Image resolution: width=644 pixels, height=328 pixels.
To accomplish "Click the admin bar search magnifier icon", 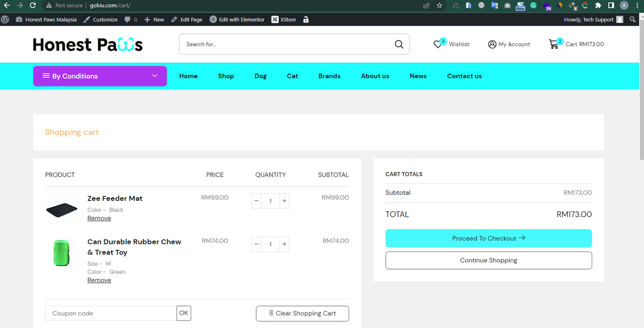I will [x=633, y=20].
